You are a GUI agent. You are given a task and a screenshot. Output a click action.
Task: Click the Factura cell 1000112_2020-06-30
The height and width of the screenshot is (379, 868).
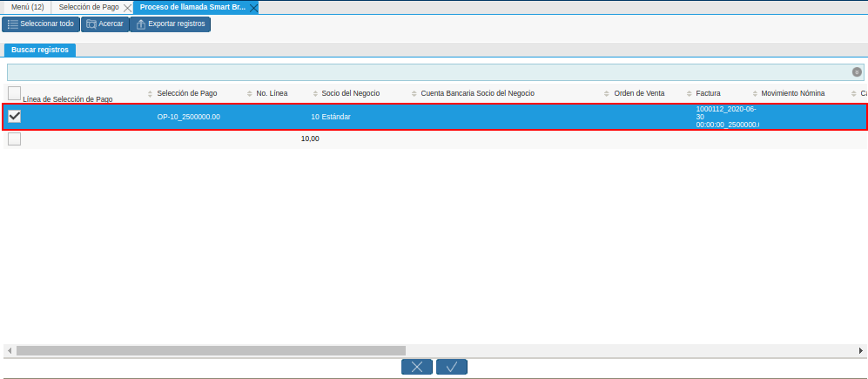click(727, 117)
